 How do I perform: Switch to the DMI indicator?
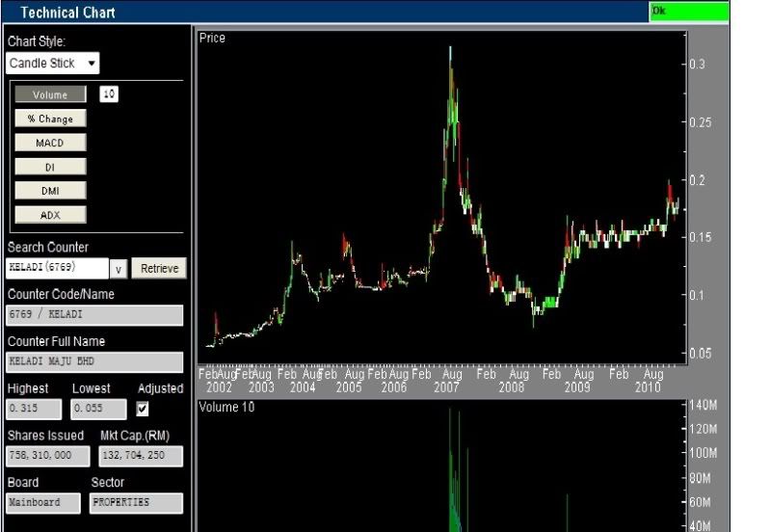point(50,191)
